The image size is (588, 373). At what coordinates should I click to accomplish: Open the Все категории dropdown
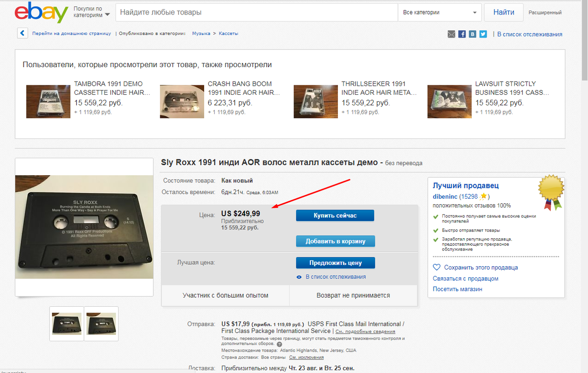click(x=439, y=13)
